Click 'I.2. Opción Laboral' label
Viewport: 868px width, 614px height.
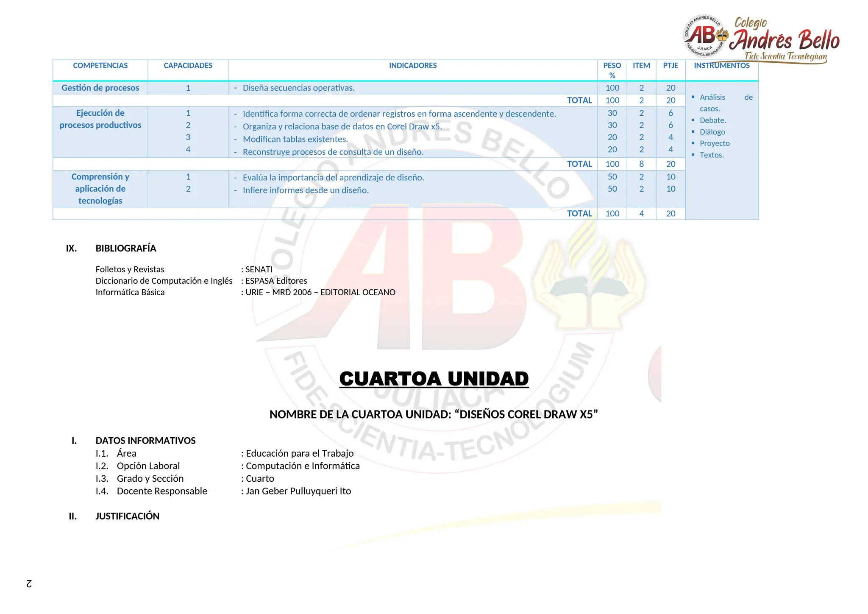[x=137, y=466]
